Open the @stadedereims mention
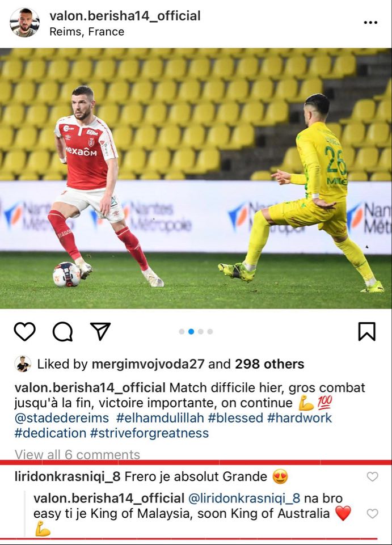This screenshot has width=392, height=545. click(x=62, y=418)
